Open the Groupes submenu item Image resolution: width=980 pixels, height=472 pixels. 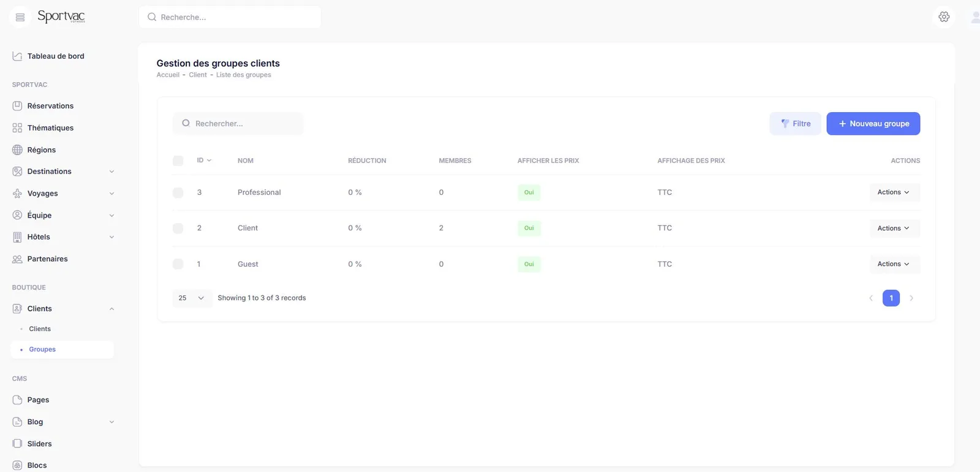pyautogui.click(x=62, y=349)
